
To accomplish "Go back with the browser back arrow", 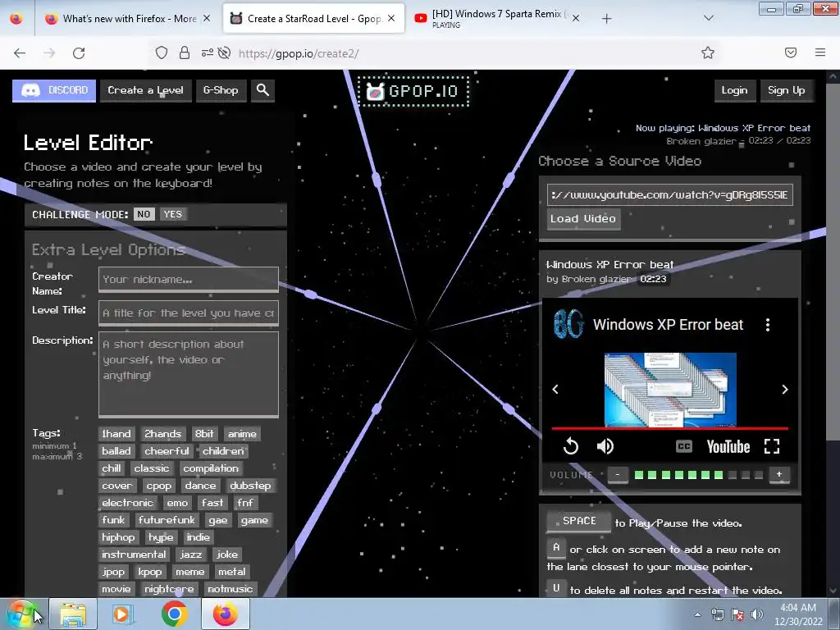I will coord(20,52).
